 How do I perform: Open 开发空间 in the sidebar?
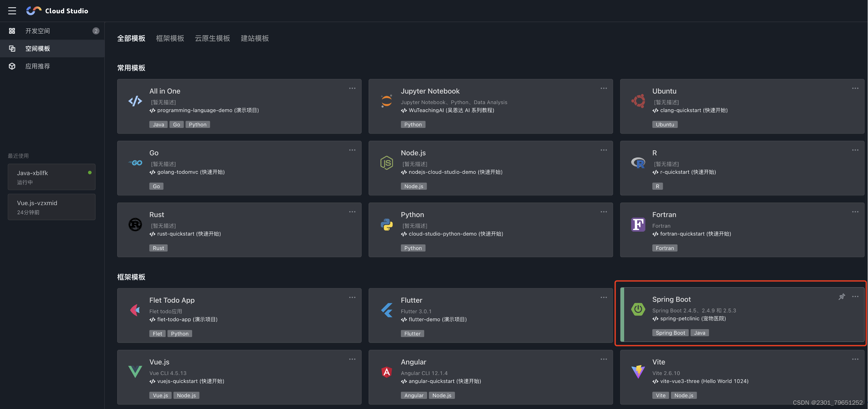point(52,31)
